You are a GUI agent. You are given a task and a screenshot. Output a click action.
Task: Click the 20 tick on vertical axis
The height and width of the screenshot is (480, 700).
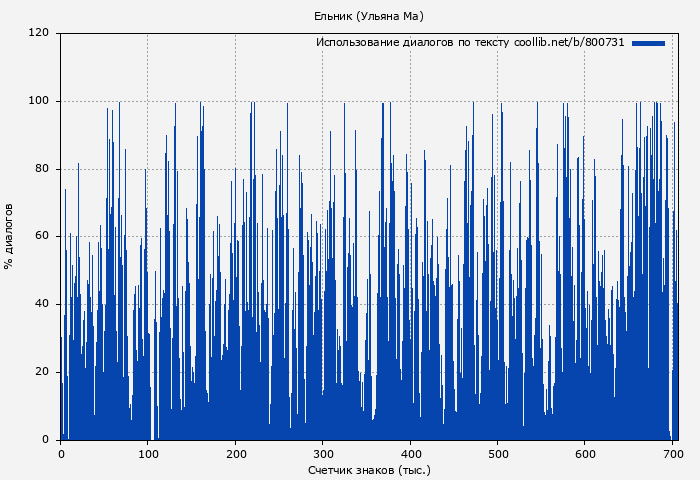[42, 372]
